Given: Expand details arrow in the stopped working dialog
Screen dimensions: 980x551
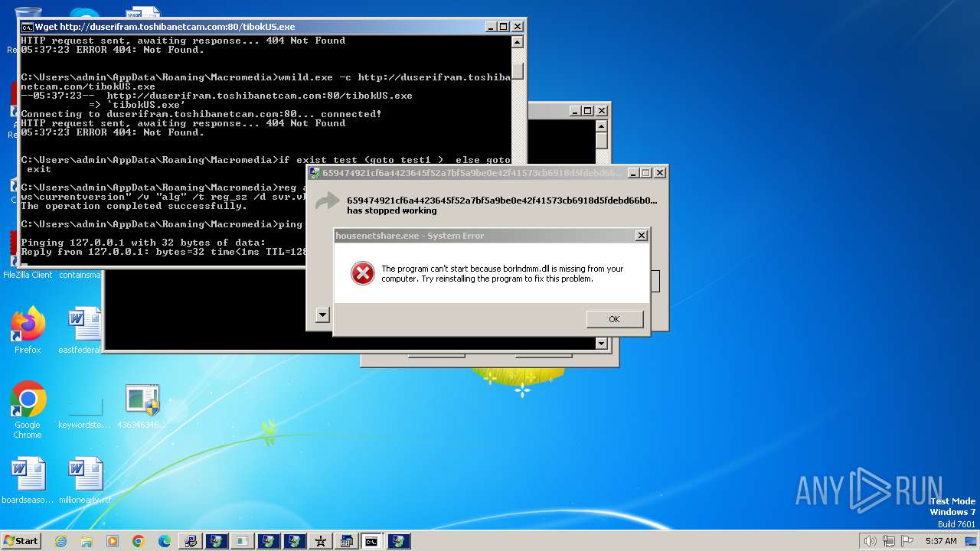Looking at the screenshot, I should (322, 315).
